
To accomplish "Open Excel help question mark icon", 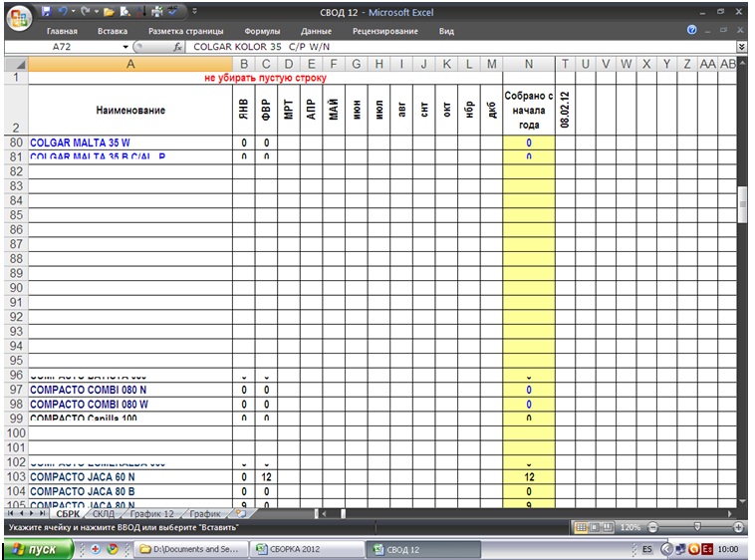I will coord(692,30).
